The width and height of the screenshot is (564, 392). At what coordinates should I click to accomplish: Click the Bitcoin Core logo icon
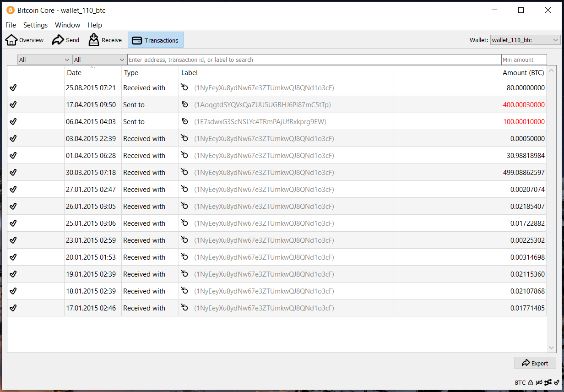click(10, 10)
